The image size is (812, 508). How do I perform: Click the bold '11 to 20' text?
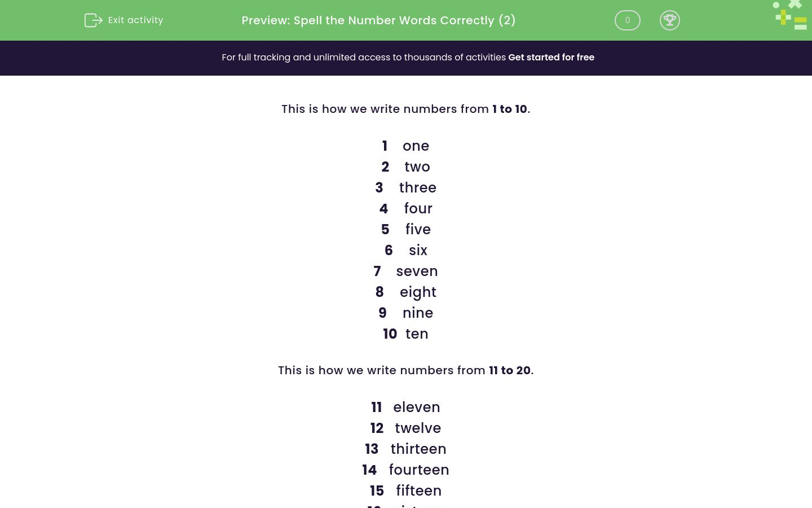click(509, 370)
